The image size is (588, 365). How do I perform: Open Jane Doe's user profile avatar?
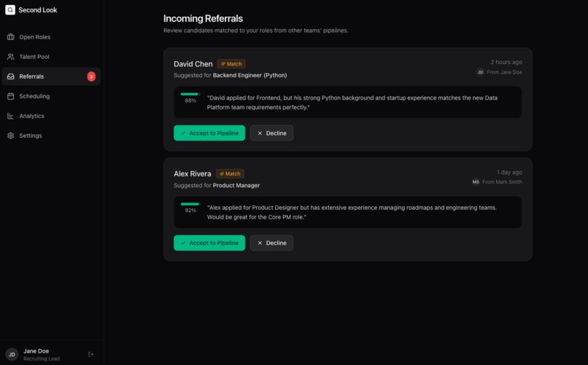click(x=12, y=354)
